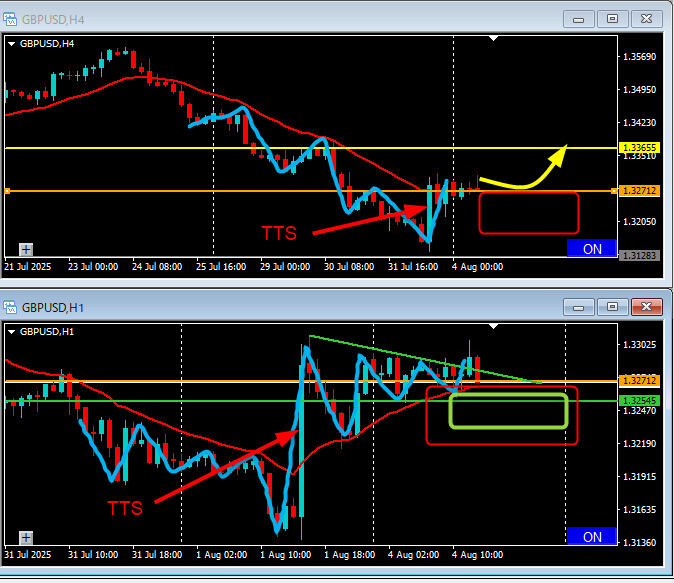674x583 pixels.
Task: Click the 1 Aug 02:00 time label in H1
Action: point(221,555)
